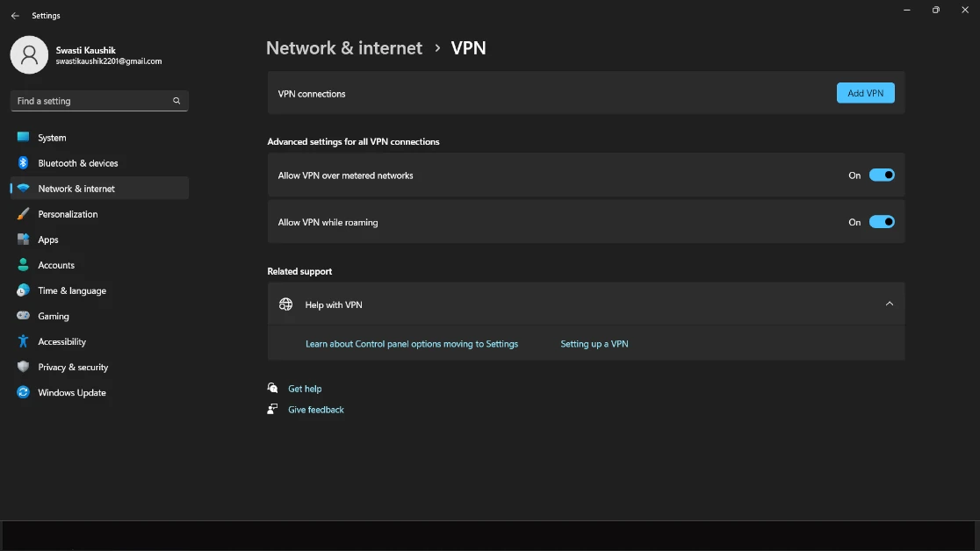Click the Bluetooth icon in sidebar

tap(23, 163)
